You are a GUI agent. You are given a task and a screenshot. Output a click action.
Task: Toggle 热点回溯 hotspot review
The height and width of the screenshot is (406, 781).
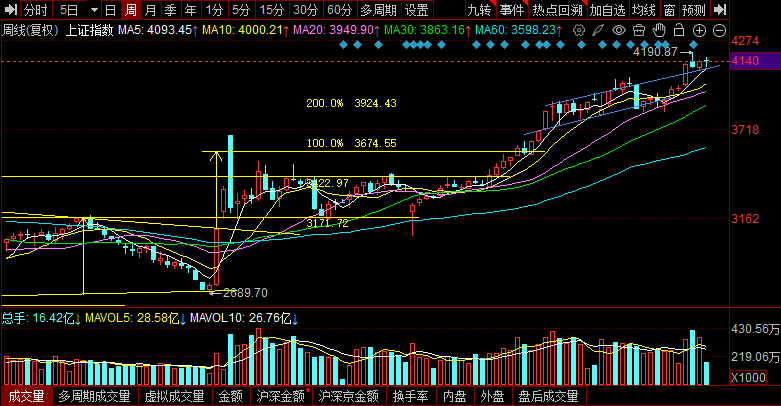pos(557,10)
